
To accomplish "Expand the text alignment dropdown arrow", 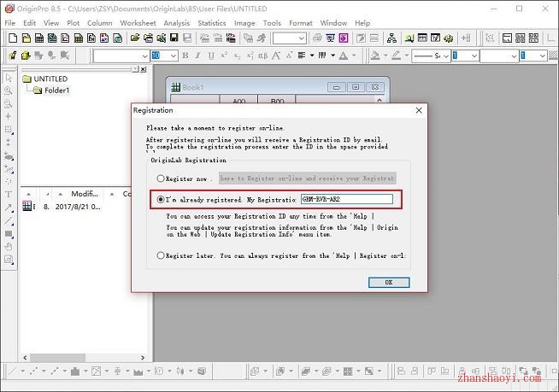I will (312, 56).
